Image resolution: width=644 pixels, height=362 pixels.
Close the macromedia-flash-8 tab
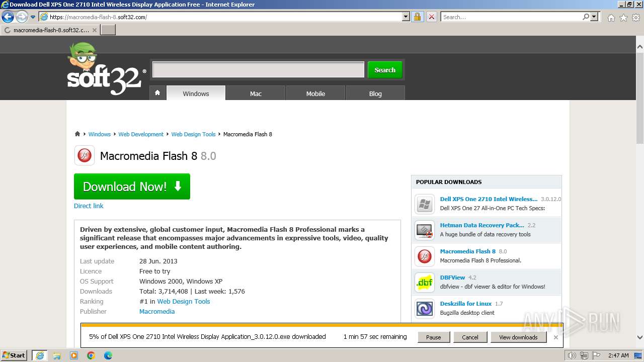point(94,30)
